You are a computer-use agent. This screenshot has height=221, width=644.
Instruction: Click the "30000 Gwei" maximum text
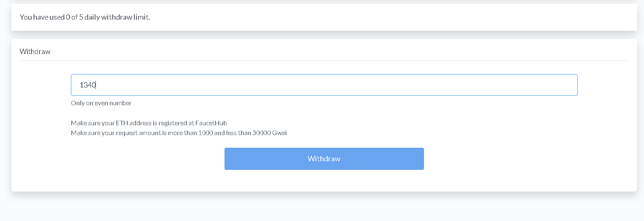(269, 133)
